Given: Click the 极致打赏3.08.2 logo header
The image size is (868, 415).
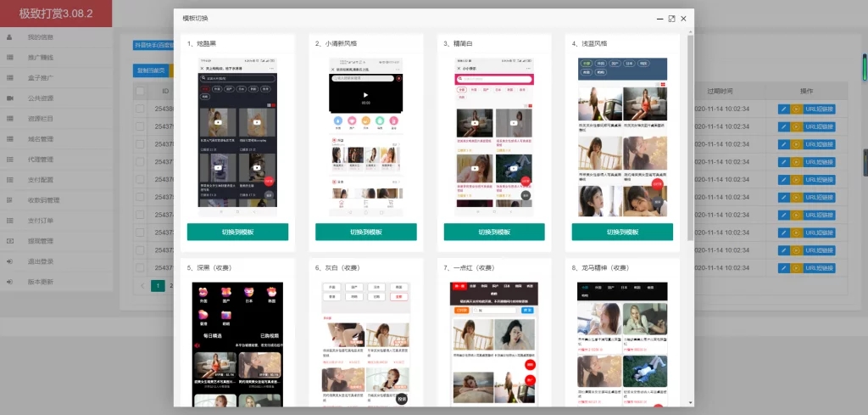Looking at the screenshot, I should (x=56, y=14).
